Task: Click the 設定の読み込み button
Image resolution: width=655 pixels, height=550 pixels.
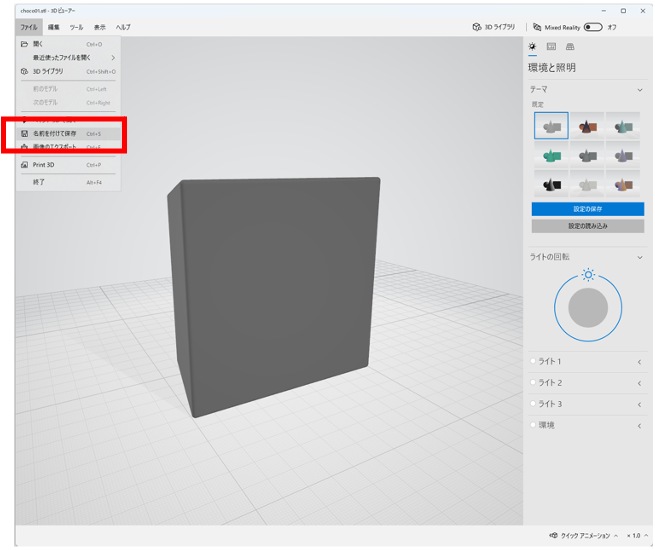Action: 588,226
